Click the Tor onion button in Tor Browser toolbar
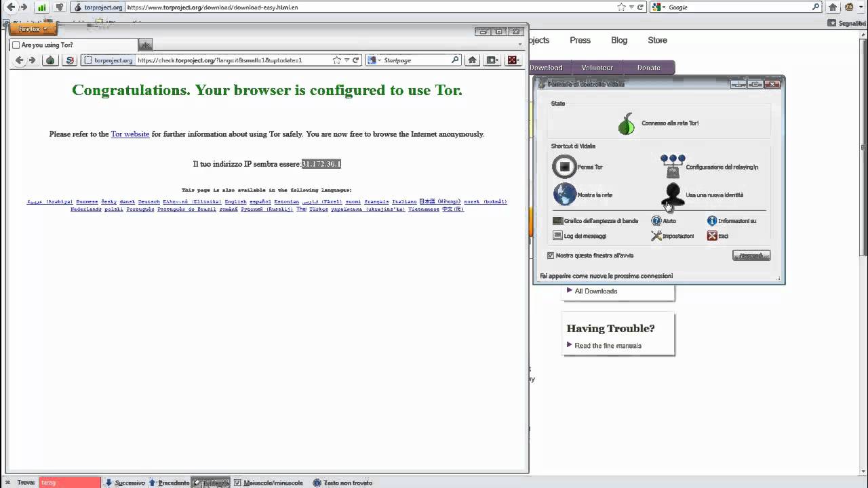 click(x=50, y=60)
